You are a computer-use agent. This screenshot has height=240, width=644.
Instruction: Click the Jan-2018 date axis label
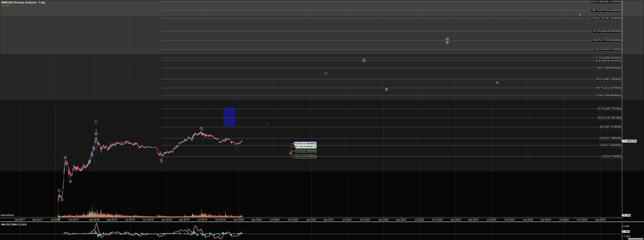(x=94, y=220)
